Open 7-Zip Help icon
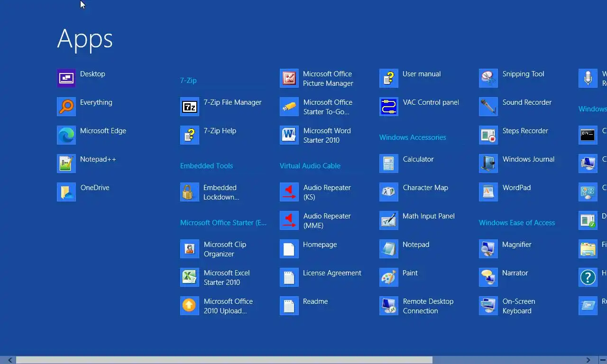The width and height of the screenshot is (607, 364). [x=190, y=135]
